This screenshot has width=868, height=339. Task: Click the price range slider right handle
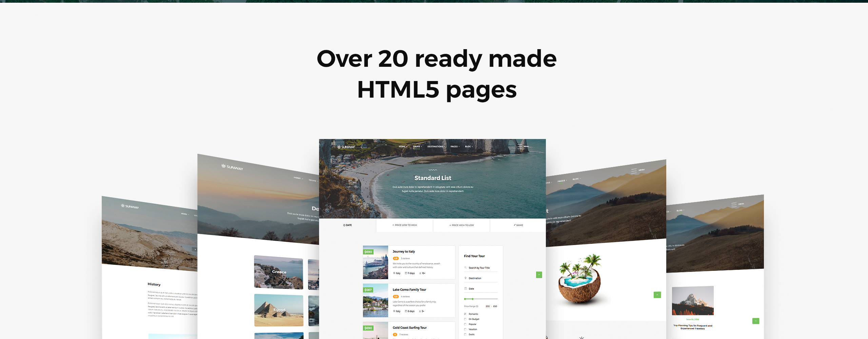point(473,299)
